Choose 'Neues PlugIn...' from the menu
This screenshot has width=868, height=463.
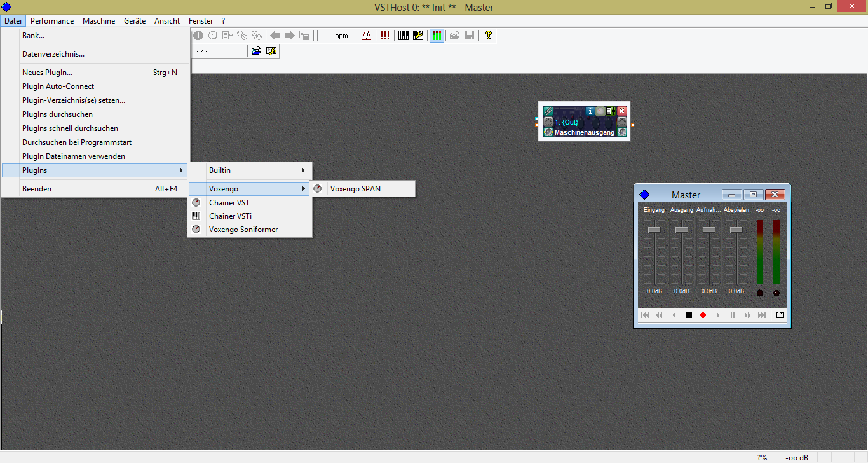(x=47, y=73)
